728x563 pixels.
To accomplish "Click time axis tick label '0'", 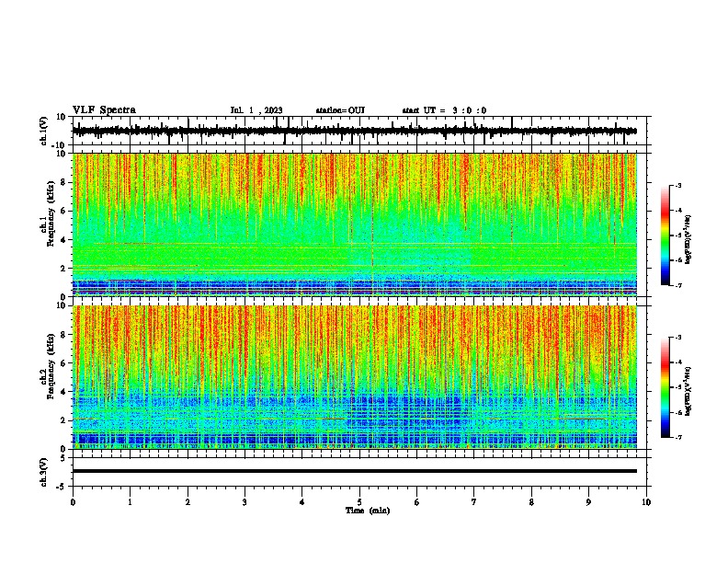I will click(73, 502).
